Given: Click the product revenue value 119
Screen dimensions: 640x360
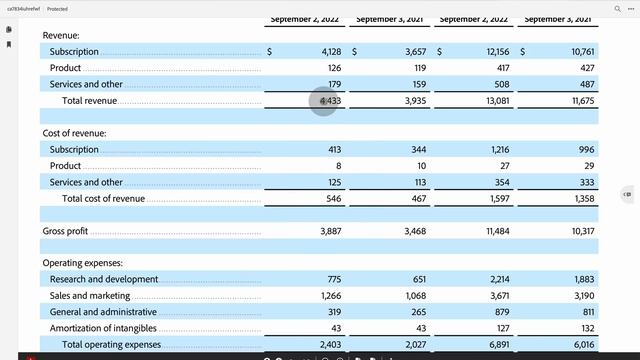Looking at the screenshot, I should (x=420, y=68).
